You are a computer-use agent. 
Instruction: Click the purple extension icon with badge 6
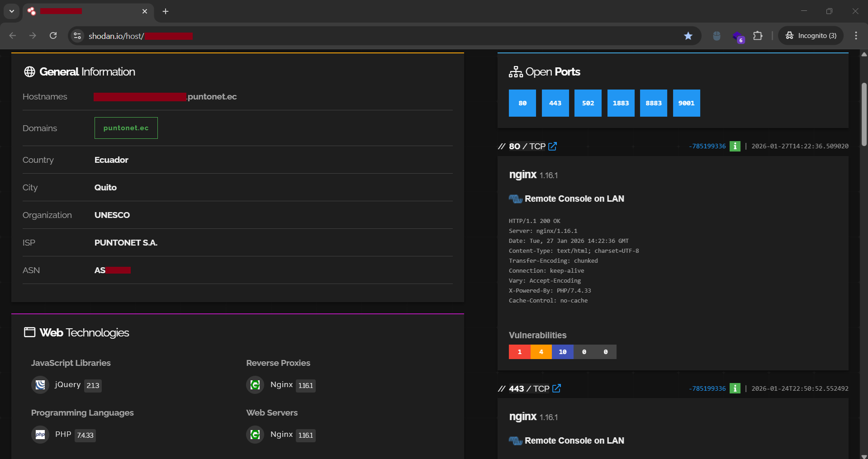coord(738,36)
